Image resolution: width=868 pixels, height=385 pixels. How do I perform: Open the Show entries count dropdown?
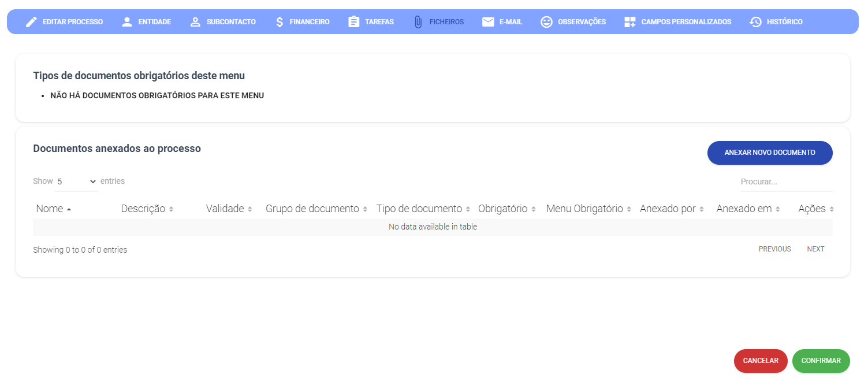pos(76,182)
